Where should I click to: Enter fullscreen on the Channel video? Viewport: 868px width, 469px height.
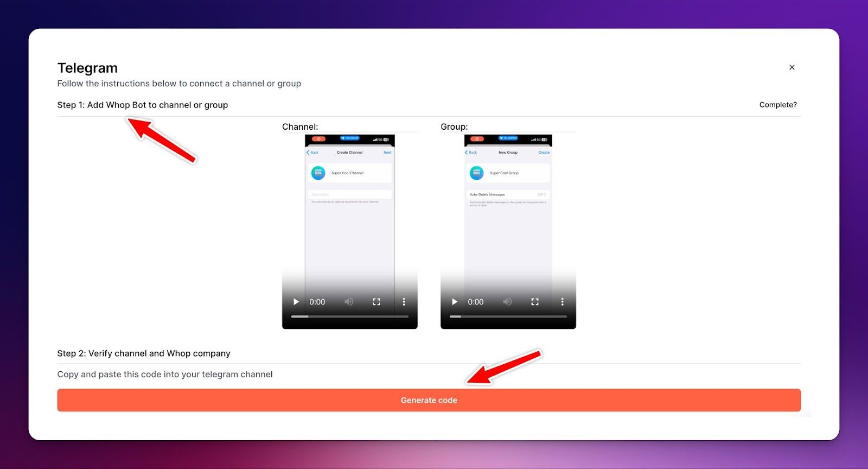click(x=376, y=302)
